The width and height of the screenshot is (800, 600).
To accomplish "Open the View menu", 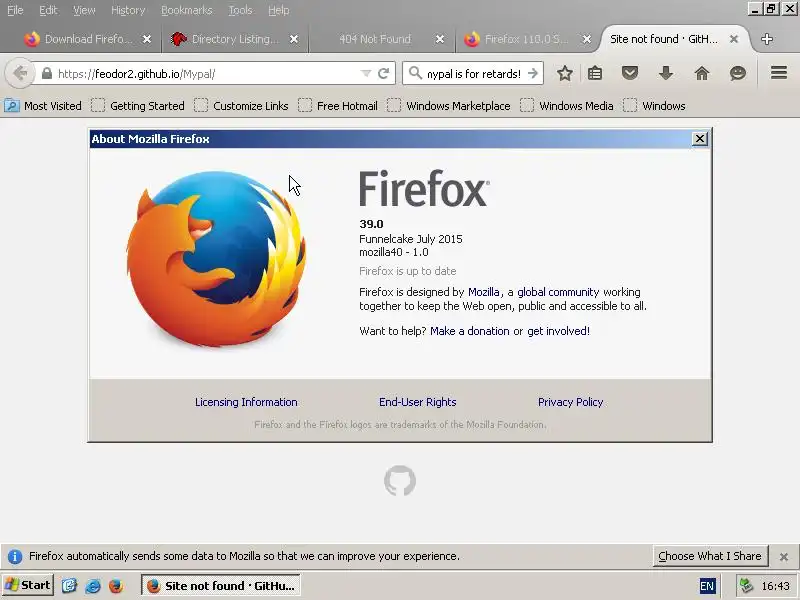I will click(x=84, y=10).
